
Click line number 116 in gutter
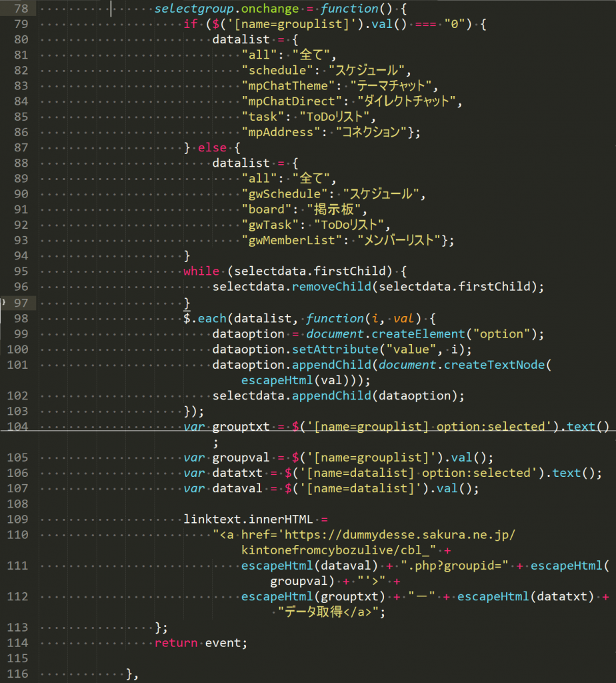tap(17, 674)
